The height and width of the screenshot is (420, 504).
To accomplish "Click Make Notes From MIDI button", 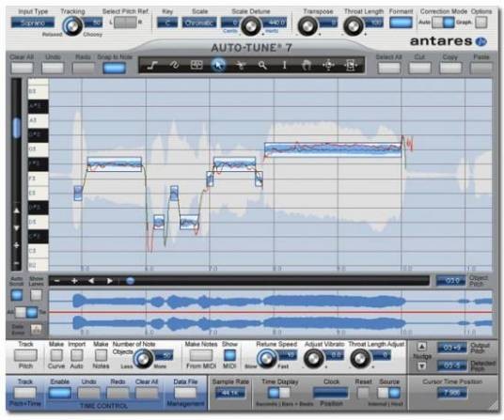I will pos(201,355).
